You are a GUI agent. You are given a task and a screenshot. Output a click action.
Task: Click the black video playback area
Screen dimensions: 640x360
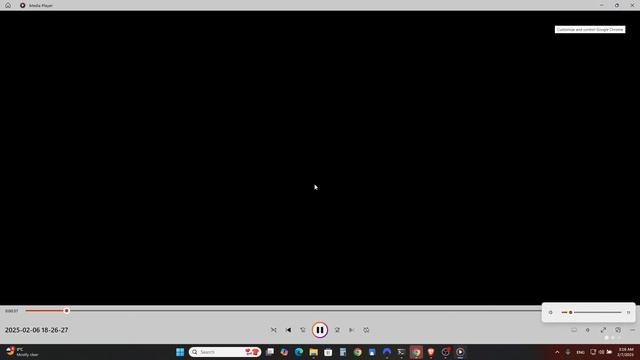coord(320,158)
